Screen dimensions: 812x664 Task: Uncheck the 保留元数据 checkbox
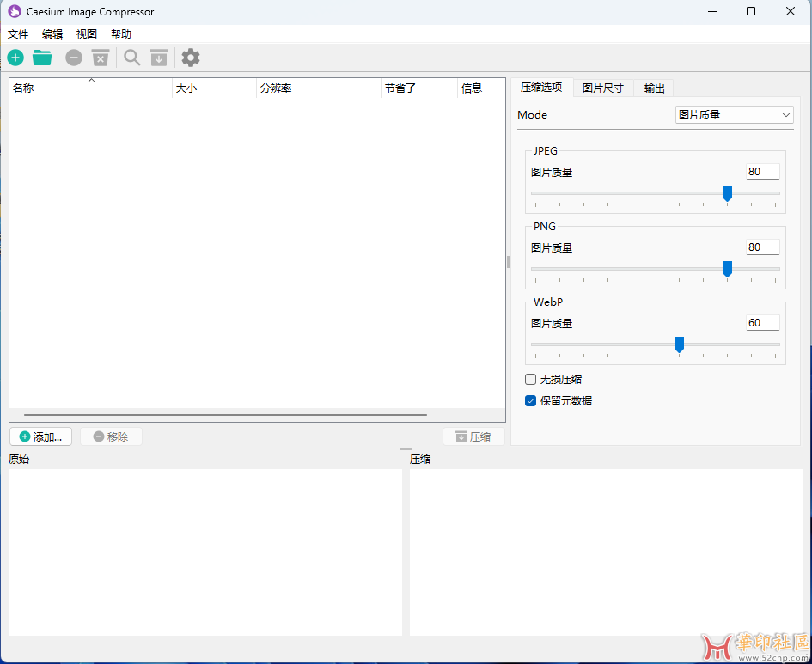coord(530,401)
